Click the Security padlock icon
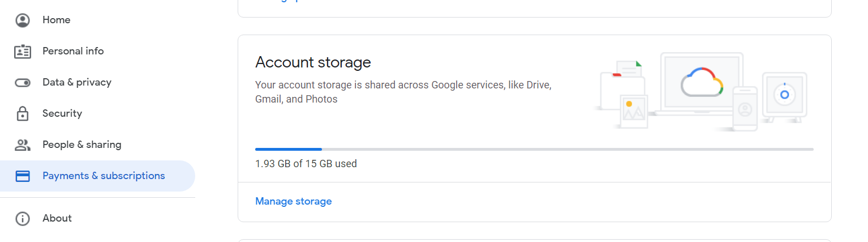Image resolution: width=868 pixels, height=242 pixels. [x=23, y=113]
